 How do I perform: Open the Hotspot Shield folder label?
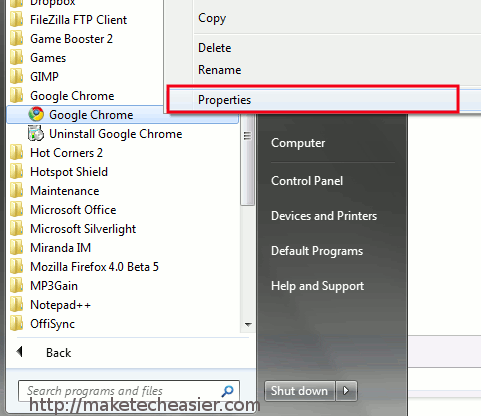pyautogui.click(x=69, y=172)
